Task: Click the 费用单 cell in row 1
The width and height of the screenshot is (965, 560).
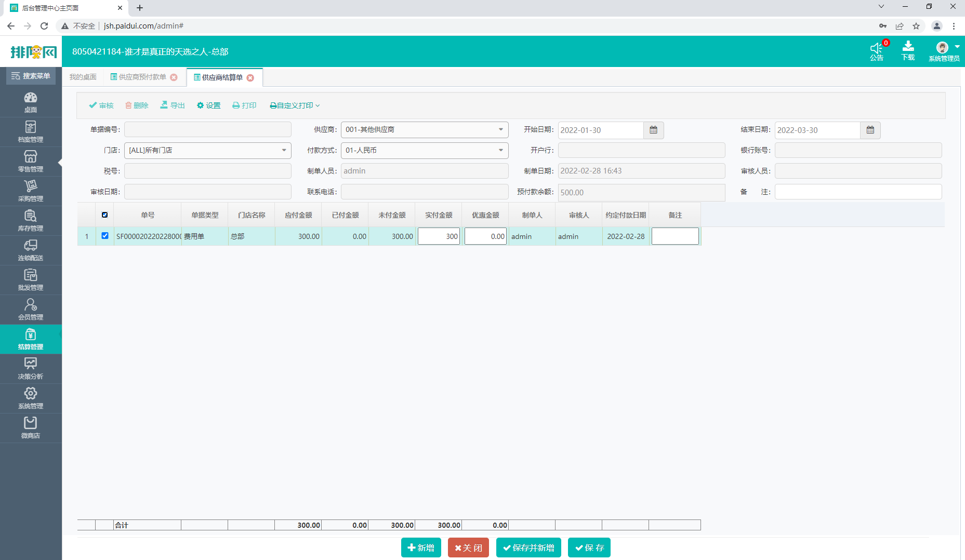Action: 205,236
